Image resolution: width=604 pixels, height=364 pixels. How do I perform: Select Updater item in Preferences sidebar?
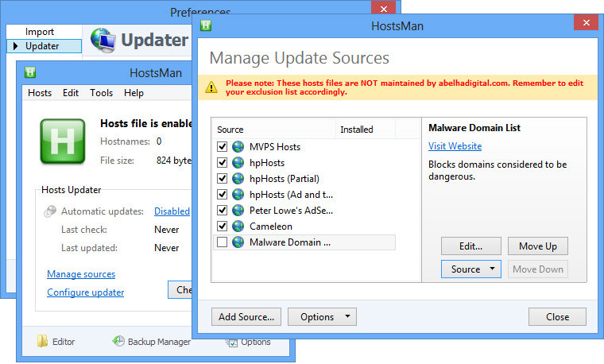click(45, 46)
